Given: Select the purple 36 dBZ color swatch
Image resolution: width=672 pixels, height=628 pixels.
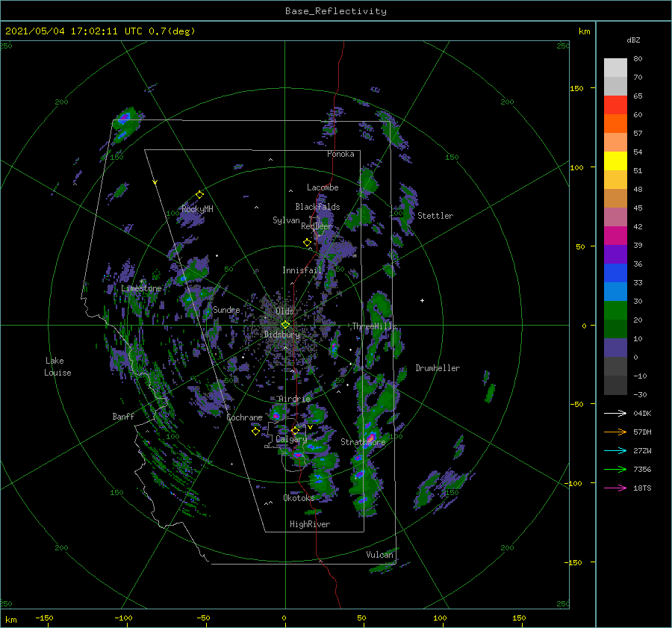Looking at the screenshot, I should [x=615, y=254].
